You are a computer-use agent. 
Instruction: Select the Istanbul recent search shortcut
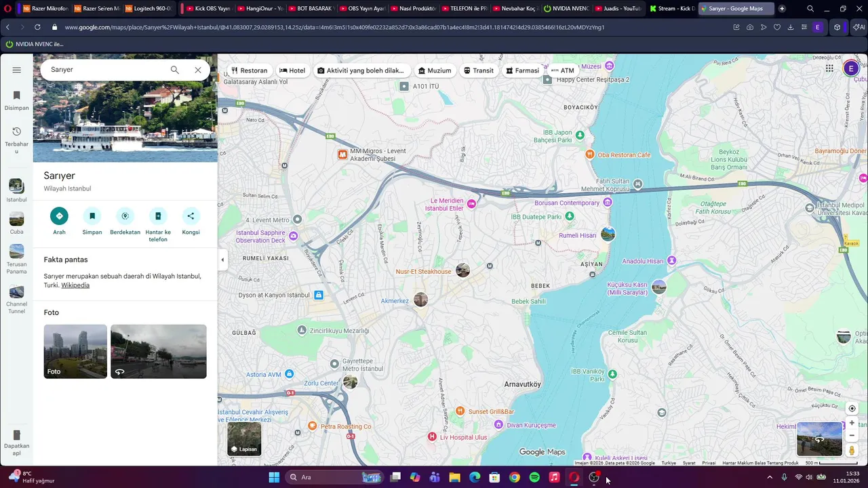pos(16,190)
